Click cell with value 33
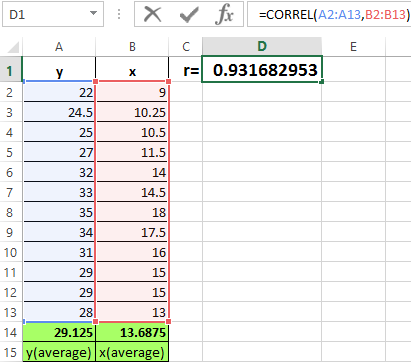This screenshot has width=411, height=362. click(x=59, y=192)
